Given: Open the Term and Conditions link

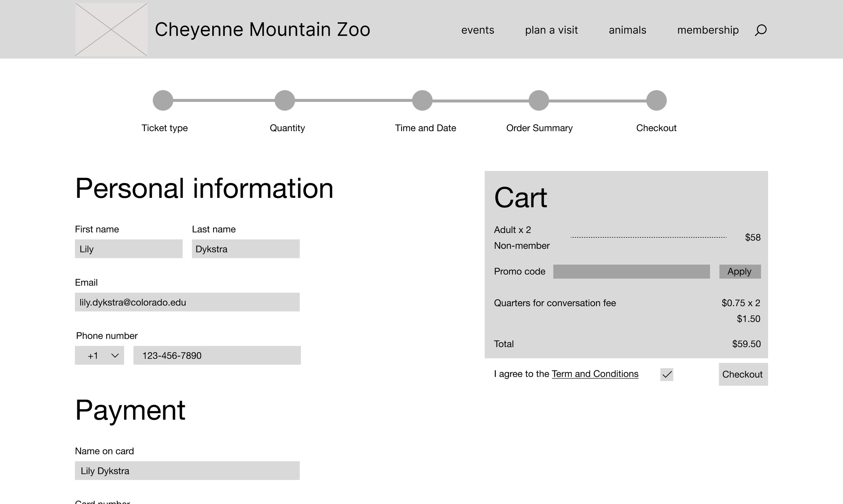Looking at the screenshot, I should tap(595, 374).
